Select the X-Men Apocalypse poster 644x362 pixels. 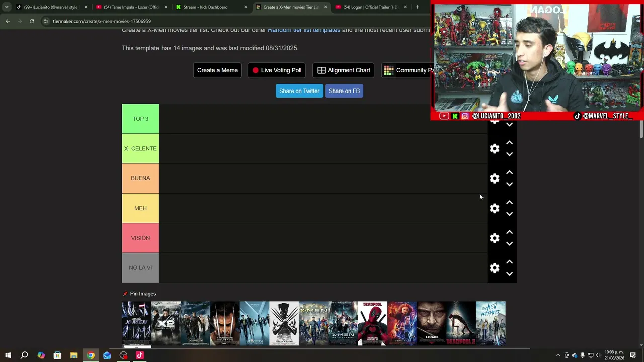343,323
